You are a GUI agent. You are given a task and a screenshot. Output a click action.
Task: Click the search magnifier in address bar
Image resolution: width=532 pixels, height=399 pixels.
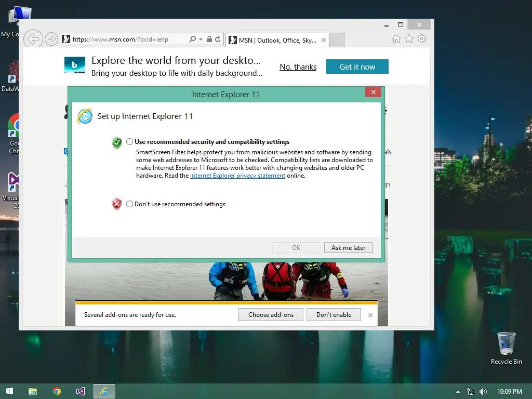pyautogui.click(x=192, y=39)
